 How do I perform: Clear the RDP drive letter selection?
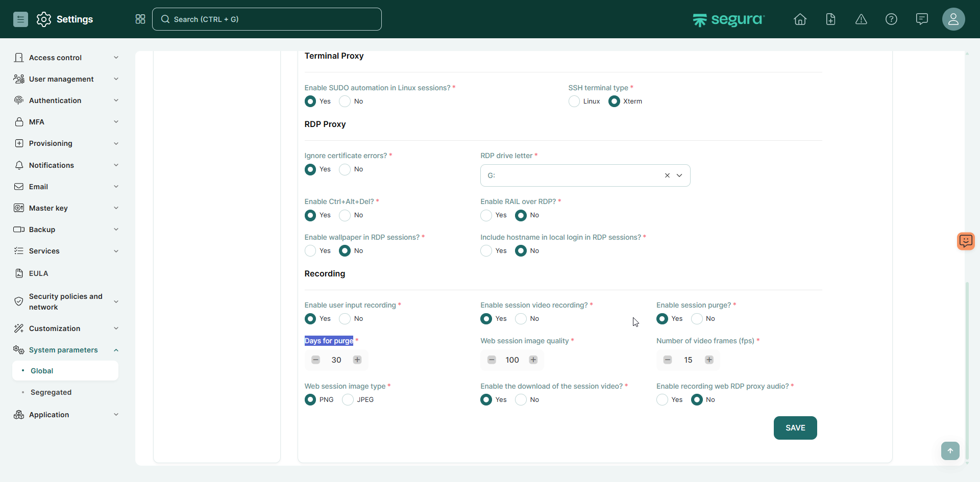[667, 175]
